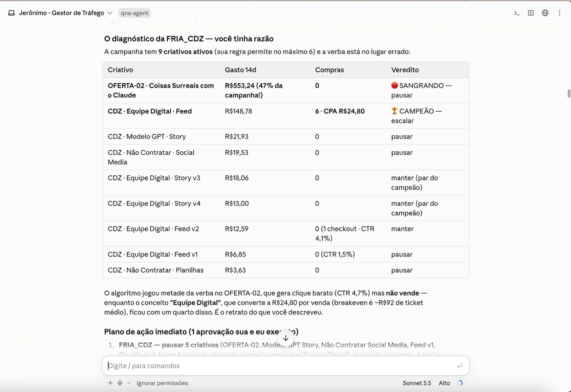Screen dimensions: 571x392
Task: Select 'CDZ · Equipe Digital · Story v3' cell
Action: pos(154,178)
